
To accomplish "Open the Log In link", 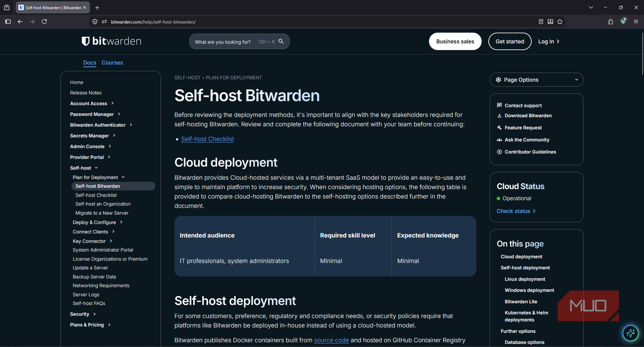I will [549, 41].
